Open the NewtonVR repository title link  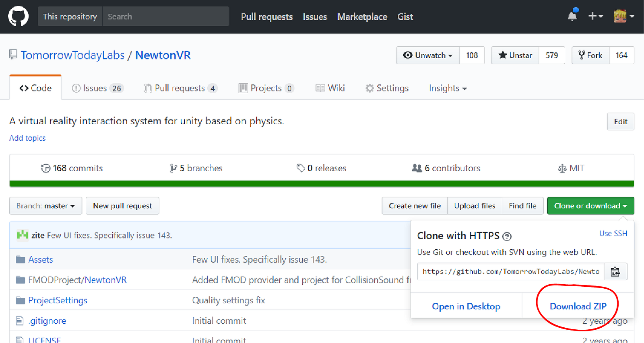coord(163,55)
